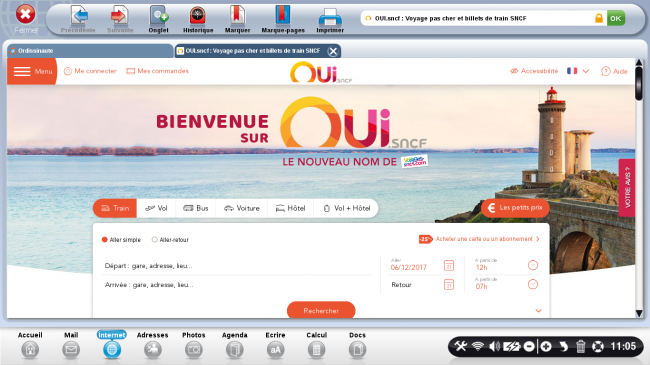Viewport: 650px width, 365px height.
Task: Select the Bus search tab
Action: click(x=196, y=208)
